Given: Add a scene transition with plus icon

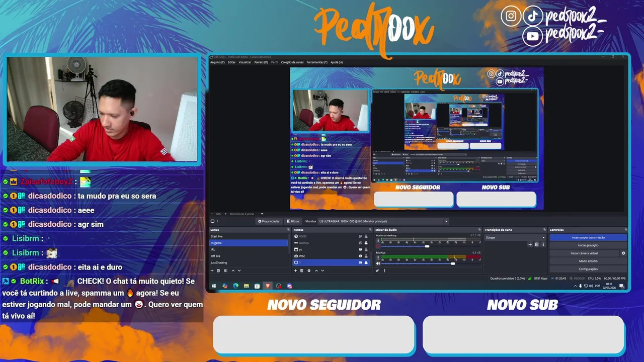Looking at the screenshot, I should tap(530, 244).
